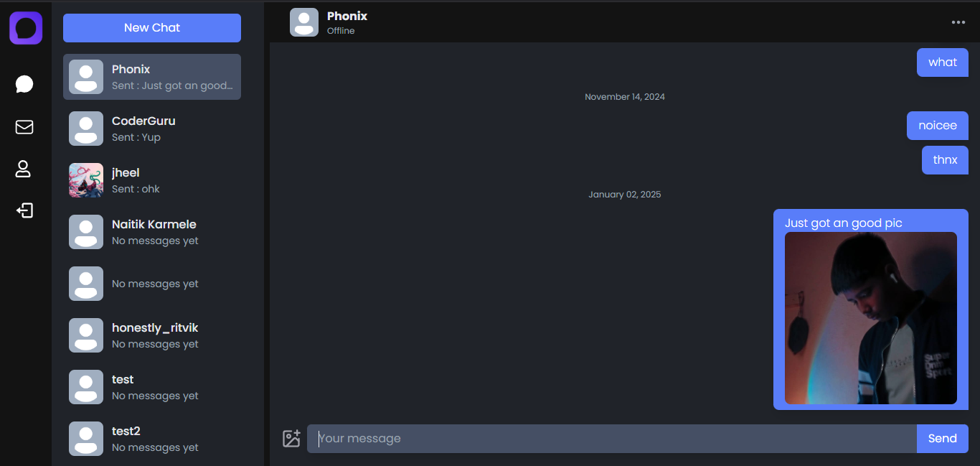Viewport: 980px width, 466px height.
Task: Open the unnamed contact's conversation
Action: pos(152,284)
